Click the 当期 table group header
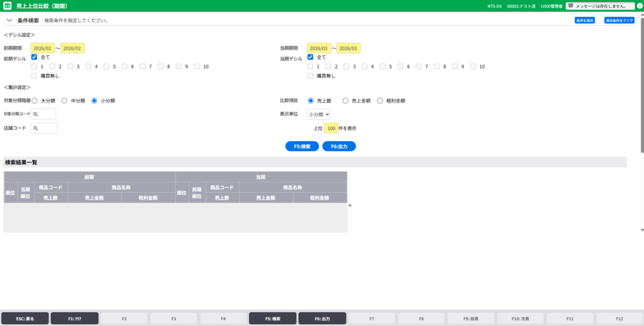Screen dimensions: 644x326 [x=261, y=177]
